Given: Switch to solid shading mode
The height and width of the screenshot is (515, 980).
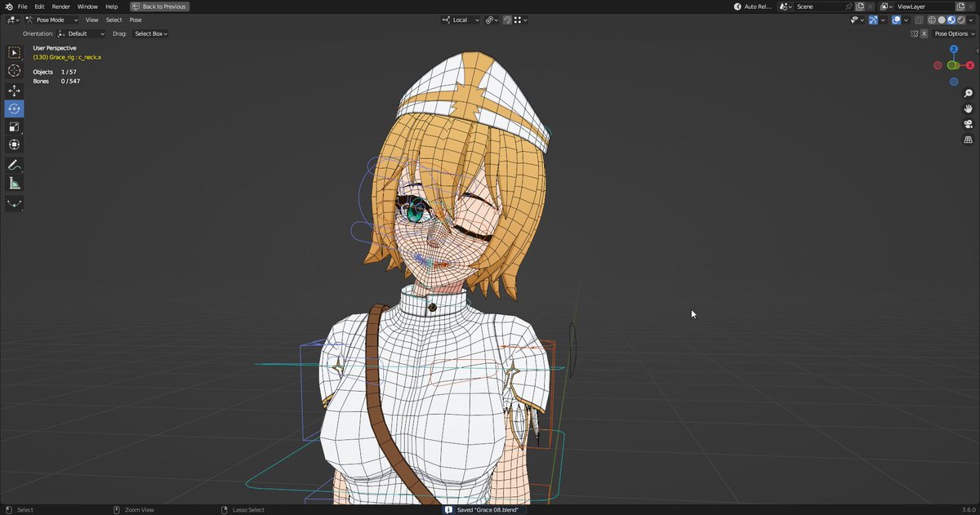Looking at the screenshot, I should tap(942, 20).
